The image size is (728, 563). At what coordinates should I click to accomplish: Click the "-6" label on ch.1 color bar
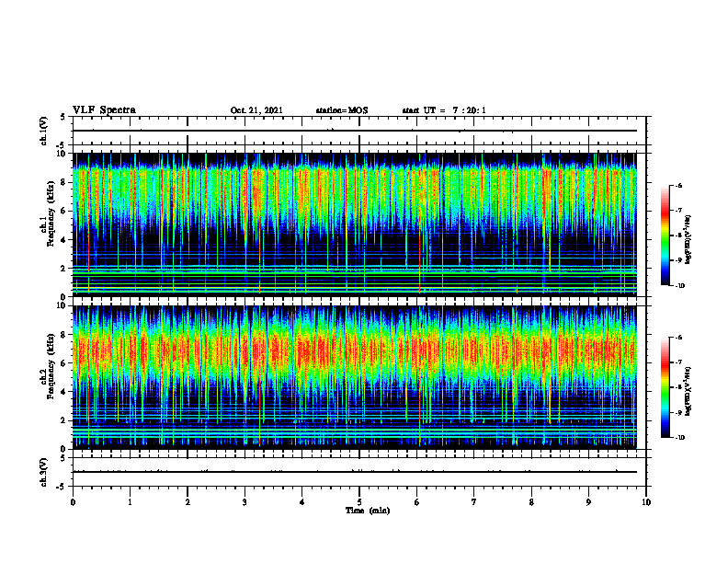678,185
